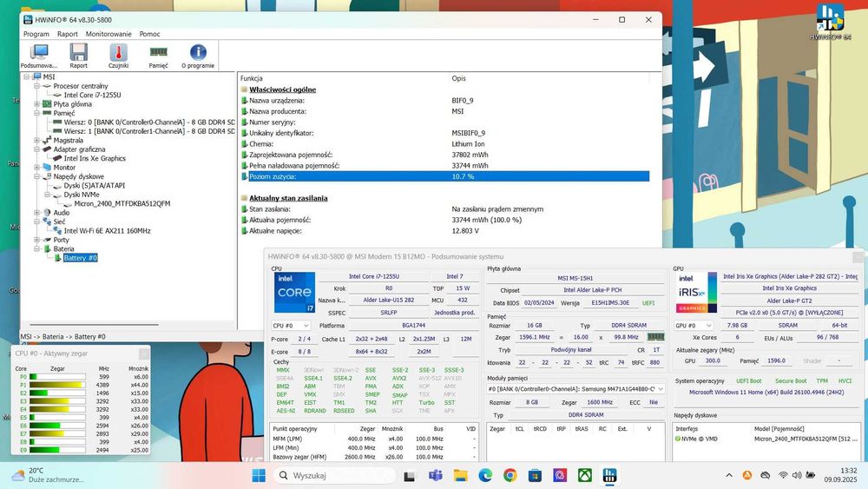Click the Napędy dyskowe drive icon
Viewport: 868px width, 489px height.
pyautogui.click(x=47, y=176)
